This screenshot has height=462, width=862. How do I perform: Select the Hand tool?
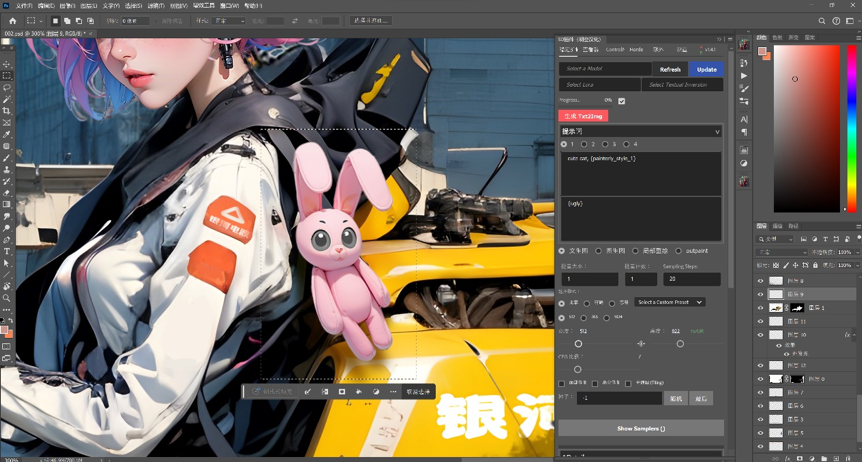click(x=7, y=287)
